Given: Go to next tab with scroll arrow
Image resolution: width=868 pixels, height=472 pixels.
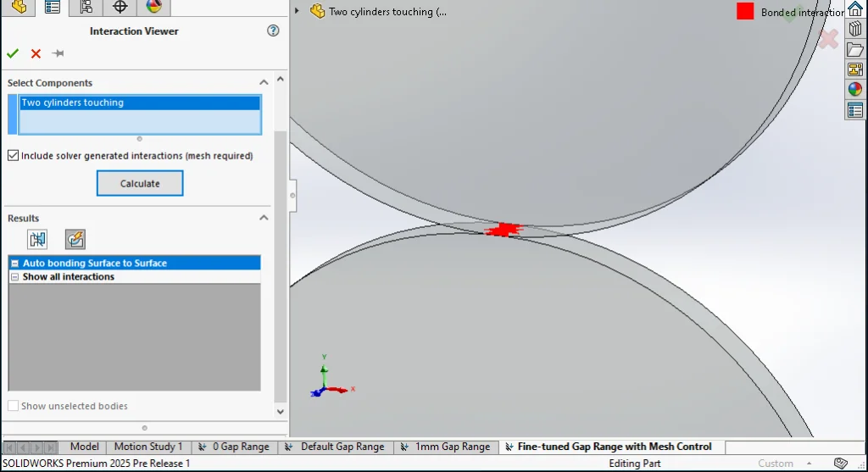Looking at the screenshot, I should coord(36,447).
